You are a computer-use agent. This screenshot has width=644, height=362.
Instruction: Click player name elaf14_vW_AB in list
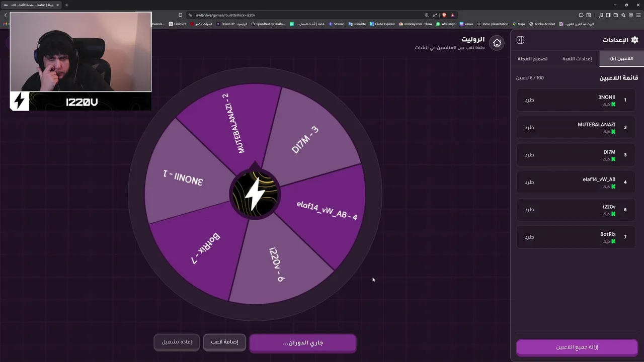[x=599, y=179]
